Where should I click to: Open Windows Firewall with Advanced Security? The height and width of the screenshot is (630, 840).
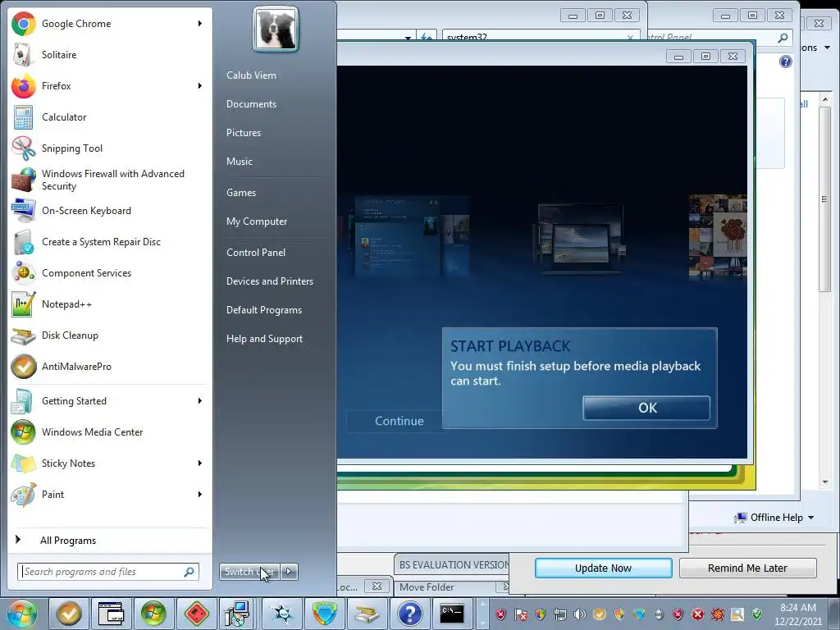[x=109, y=180]
